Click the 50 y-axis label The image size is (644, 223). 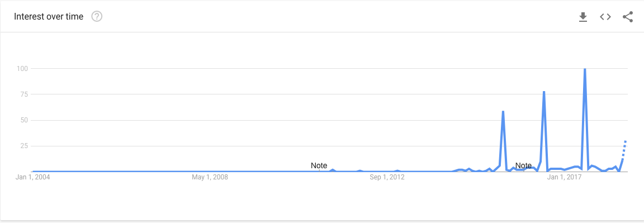(23, 120)
